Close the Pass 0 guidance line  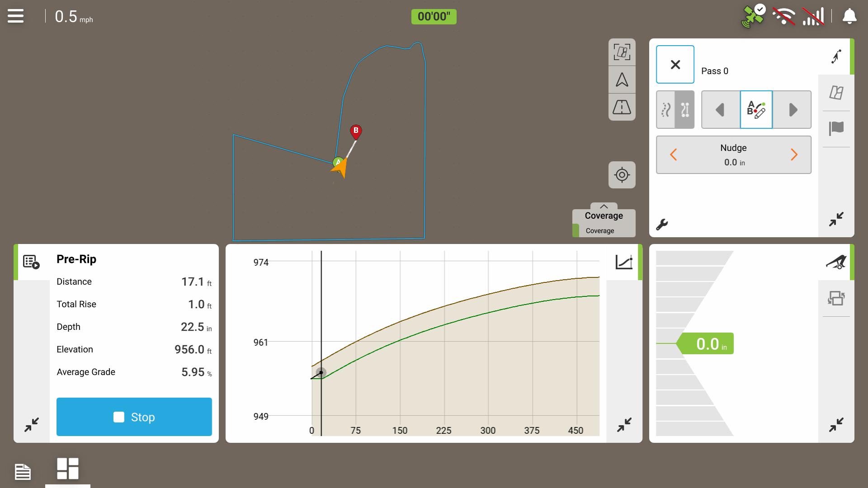675,65
